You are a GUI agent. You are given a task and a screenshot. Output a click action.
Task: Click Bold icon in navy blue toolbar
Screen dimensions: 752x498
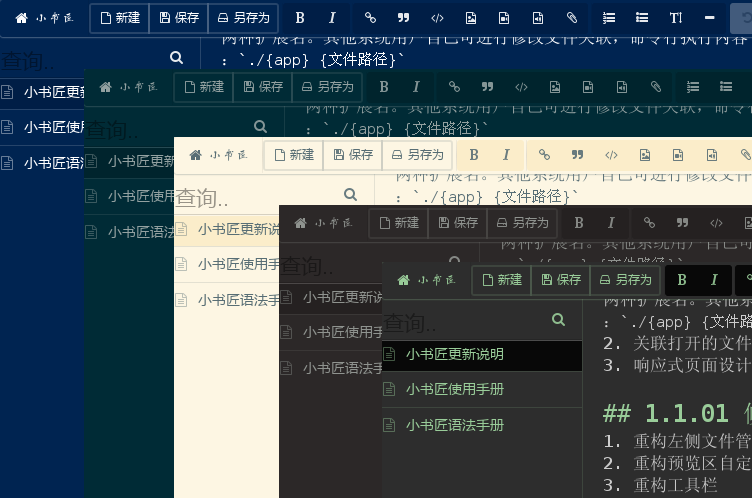[x=300, y=18]
